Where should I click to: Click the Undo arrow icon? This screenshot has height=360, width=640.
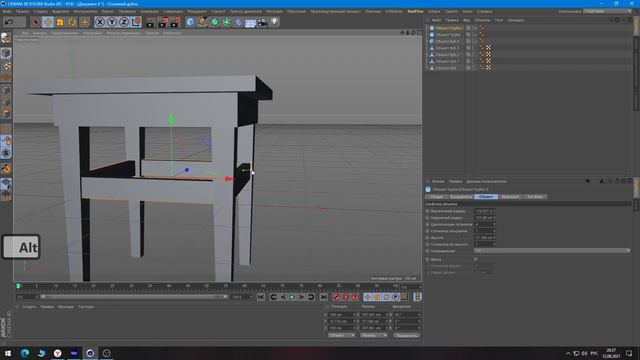coord(9,22)
